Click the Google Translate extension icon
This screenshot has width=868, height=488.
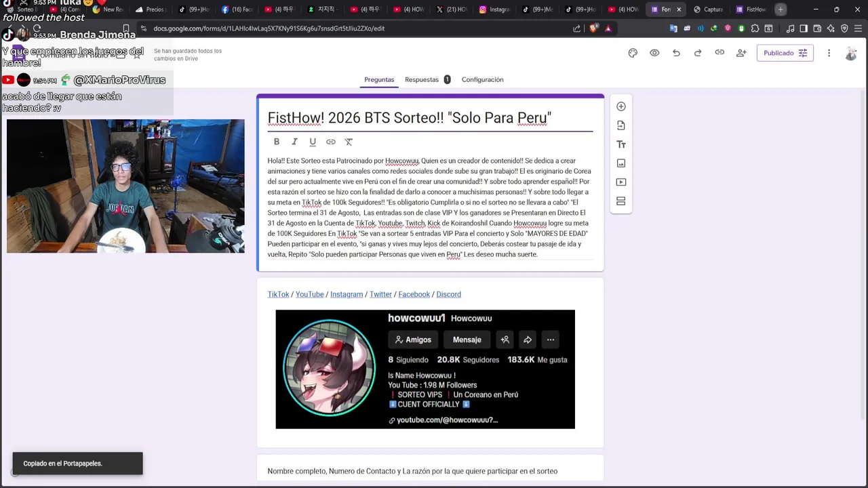[x=673, y=28]
